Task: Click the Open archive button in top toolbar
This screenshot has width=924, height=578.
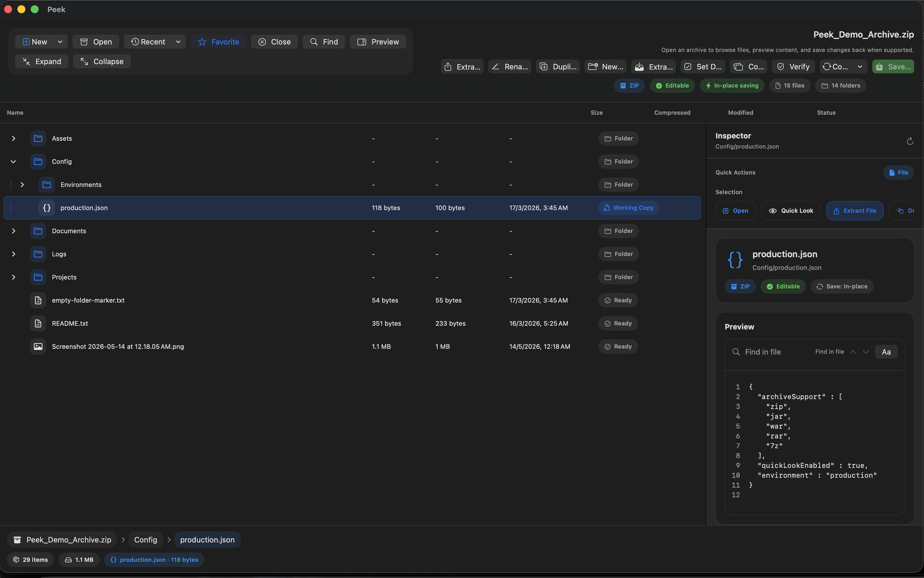Action: point(96,42)
